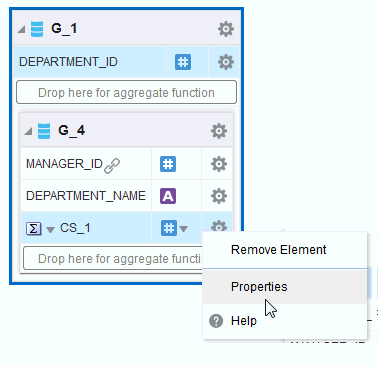Select the DEPARTMENT_NAME element name
Screen dimensions: 378x366
86,196
